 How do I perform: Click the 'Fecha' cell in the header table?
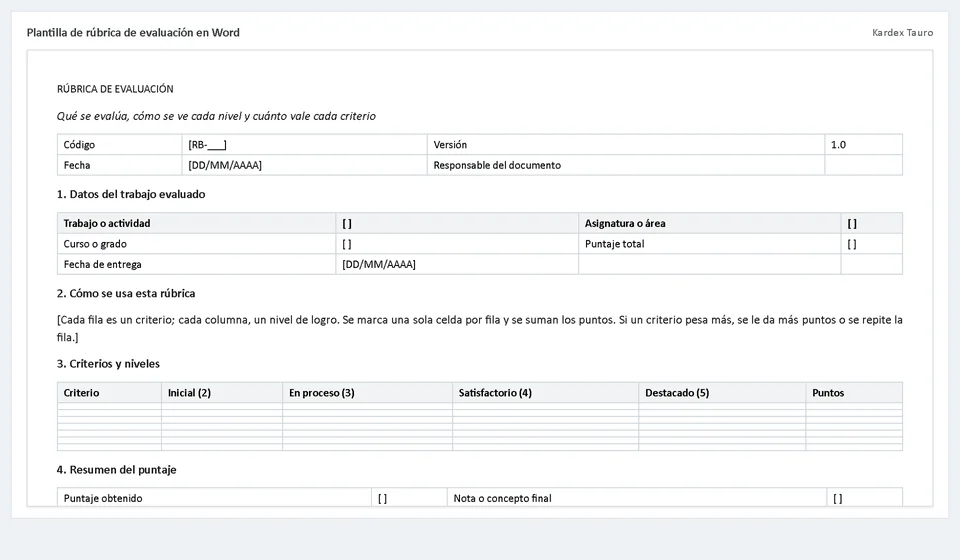119,165
